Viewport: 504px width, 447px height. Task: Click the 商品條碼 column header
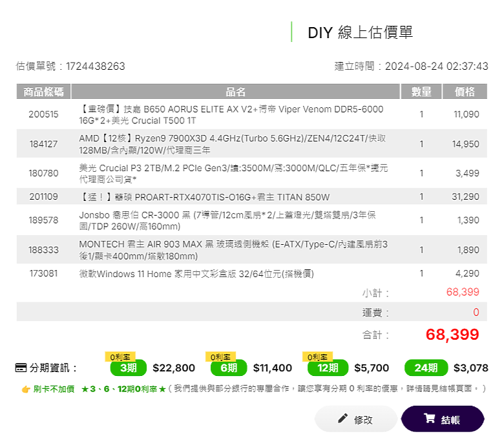43,92
